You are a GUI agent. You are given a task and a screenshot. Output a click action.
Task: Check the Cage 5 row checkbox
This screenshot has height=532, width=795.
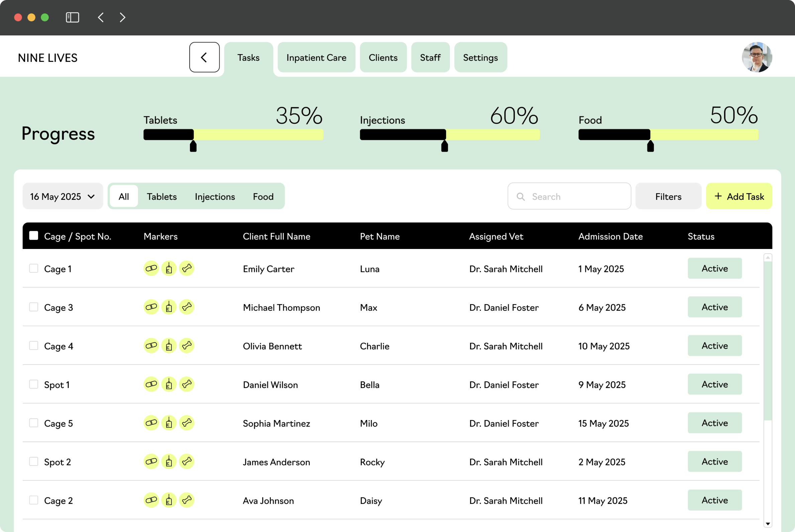pos(34,423)
